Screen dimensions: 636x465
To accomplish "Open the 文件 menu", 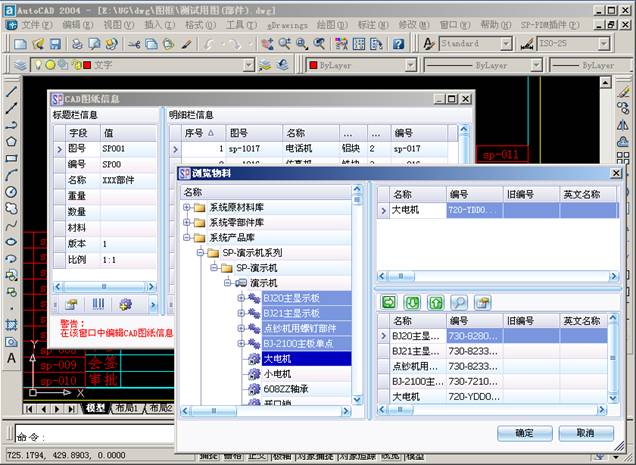I will coord(36,25).
